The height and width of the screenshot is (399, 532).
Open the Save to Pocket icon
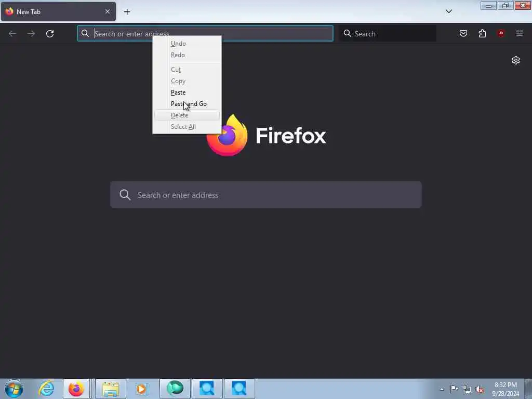[463, 33]
